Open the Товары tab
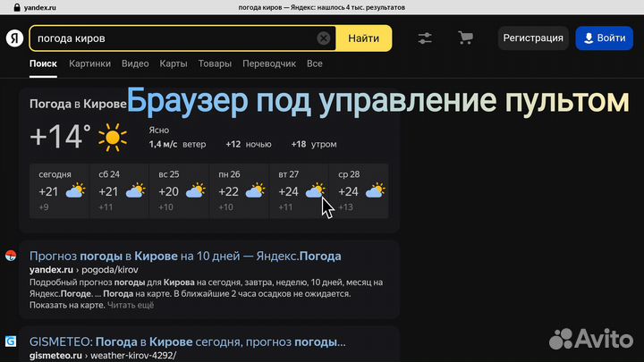The height and width of the screenshot is (362, 644). [x=215, y=64]
